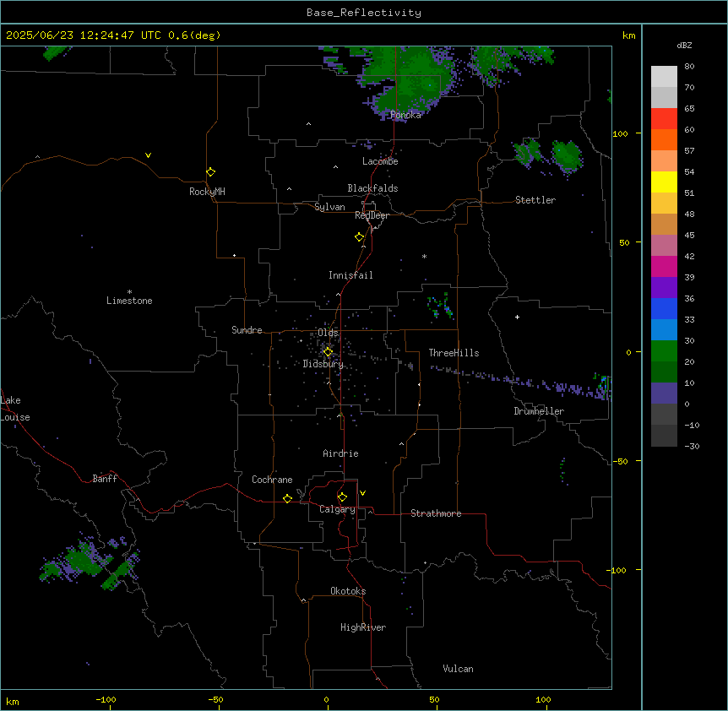The image size is (728, 711).
Task: Click the Lacombe town label
Action: click(380, 161)
